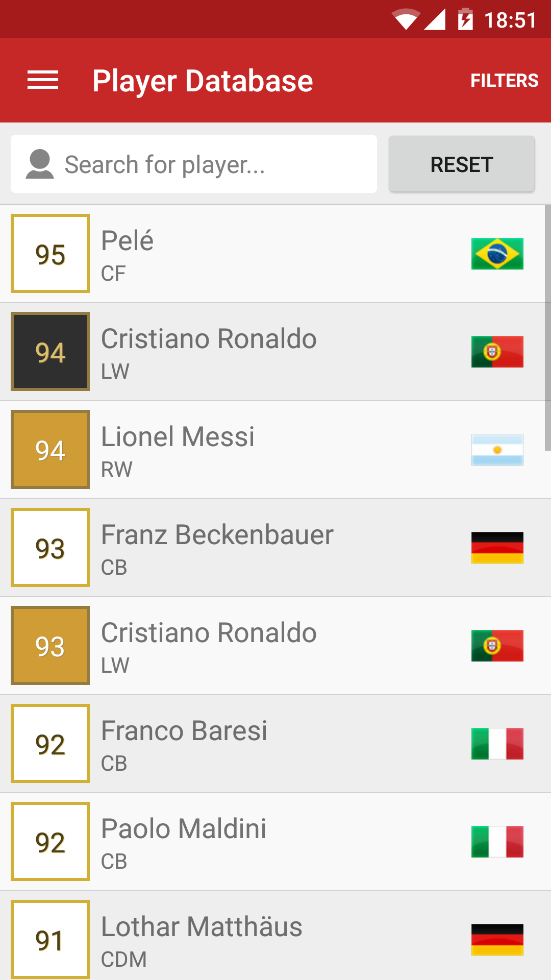This screenshot has width=551, height=980.
Task: Tap the battery icon in the status bar
Action: 465,20
